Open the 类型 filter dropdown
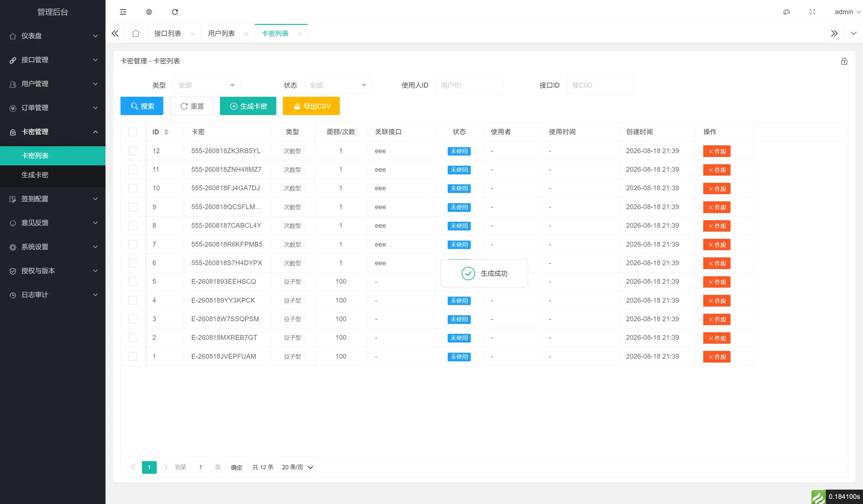The image size is (863, 504). pos(206,85)
